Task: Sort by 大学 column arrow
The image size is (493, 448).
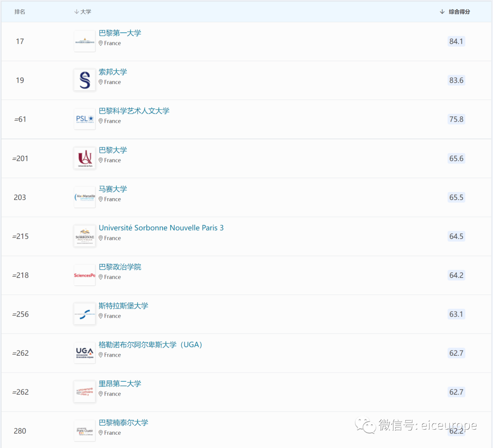Action: [76, 11]
